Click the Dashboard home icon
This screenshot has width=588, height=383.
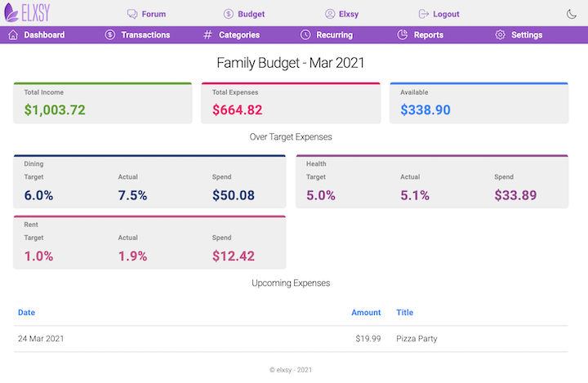(x=13, y=35)
